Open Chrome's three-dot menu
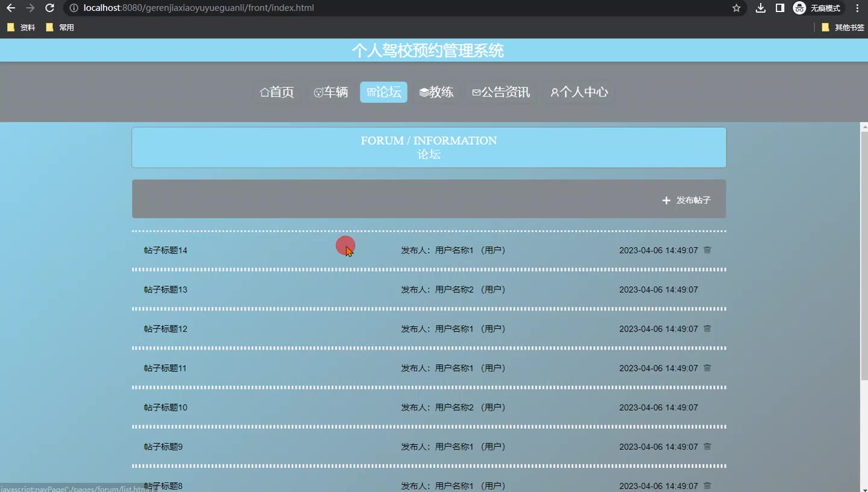This screenshot has width=868, height=492. [x=857, y=8]
